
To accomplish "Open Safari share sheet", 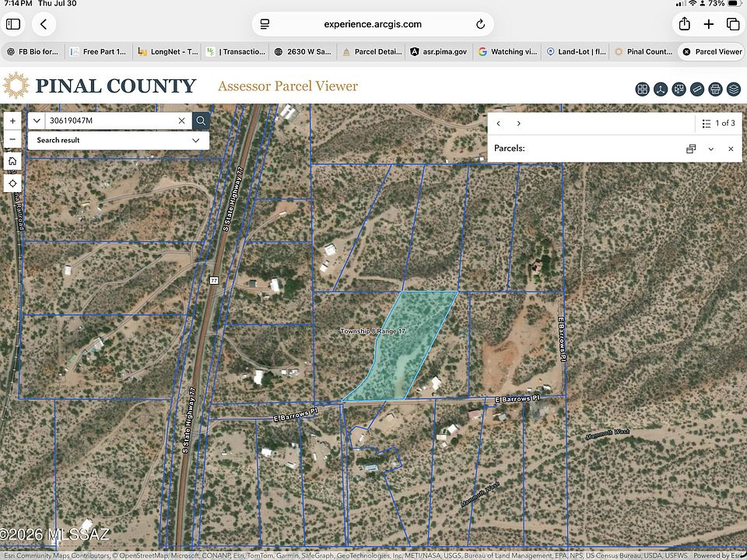I will click(x=685, y=24).
